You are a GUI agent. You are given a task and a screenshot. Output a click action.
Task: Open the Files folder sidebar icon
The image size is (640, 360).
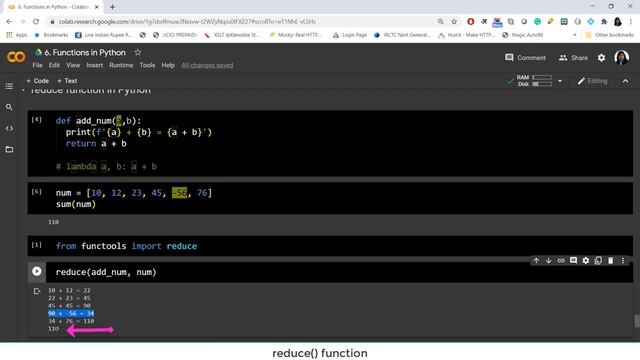[9, 149]
